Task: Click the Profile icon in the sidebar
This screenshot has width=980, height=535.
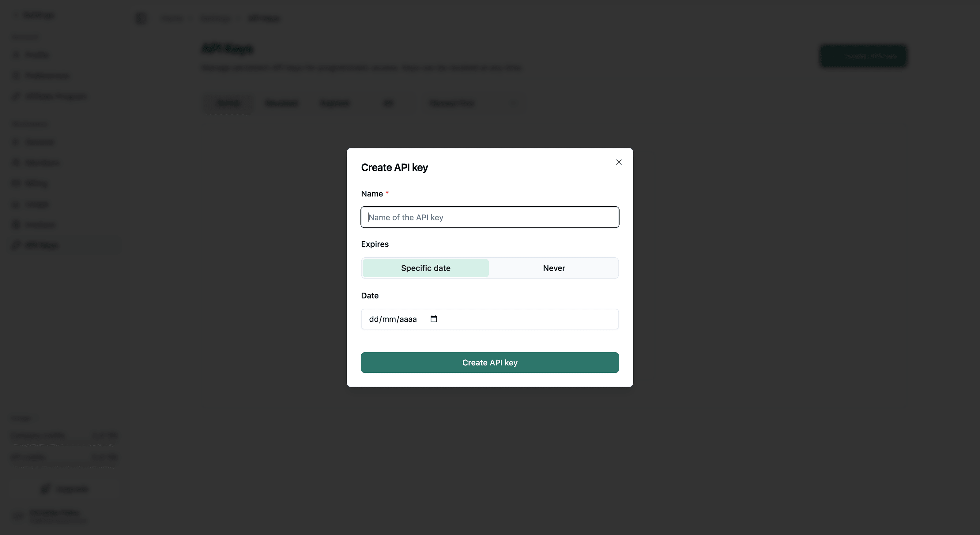Action: (x=16, y=55)
